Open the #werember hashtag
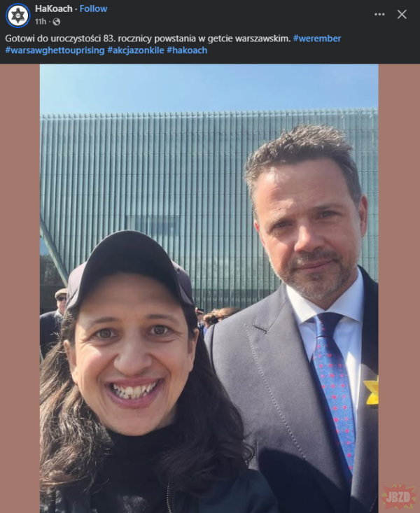Viewport: 420px width, 513px height. point(317,38)
